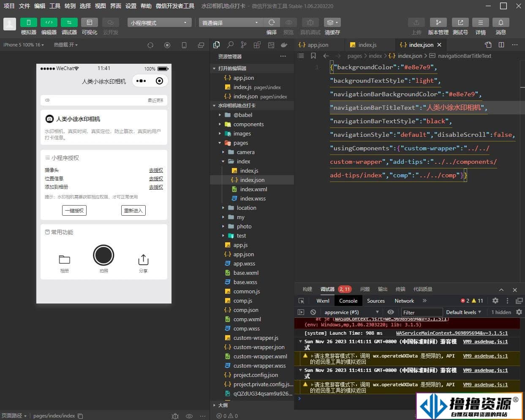Toggle the editor panel button

(49, 22)
